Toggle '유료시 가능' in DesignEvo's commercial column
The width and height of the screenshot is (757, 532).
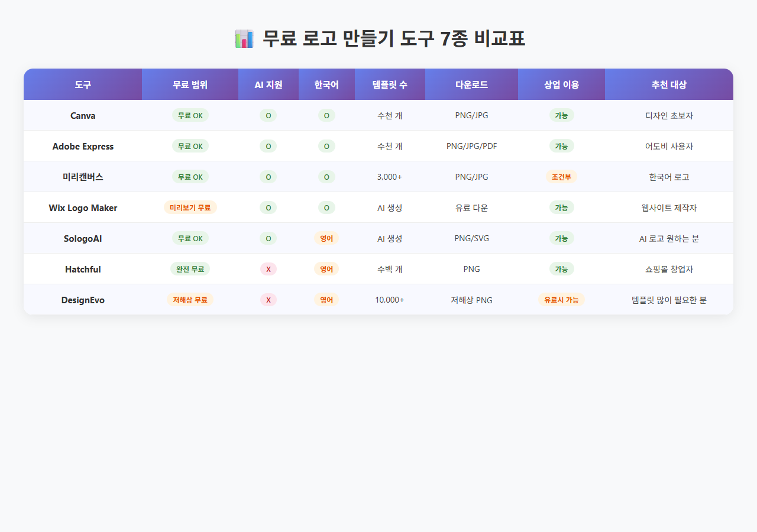pos(561,300)
